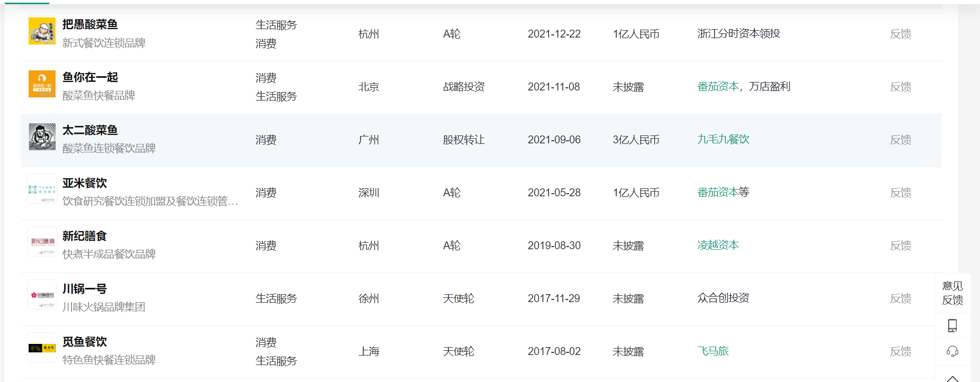Click the date 2021-09-06
The height and width of the screenshot is (382, 980).
(554, 140)
